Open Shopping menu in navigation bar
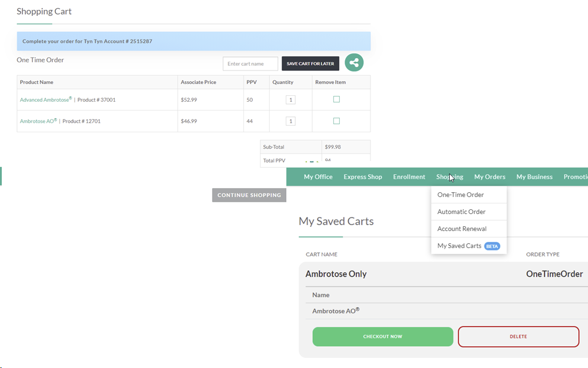 pyautogui.click(x=450, y=177)
